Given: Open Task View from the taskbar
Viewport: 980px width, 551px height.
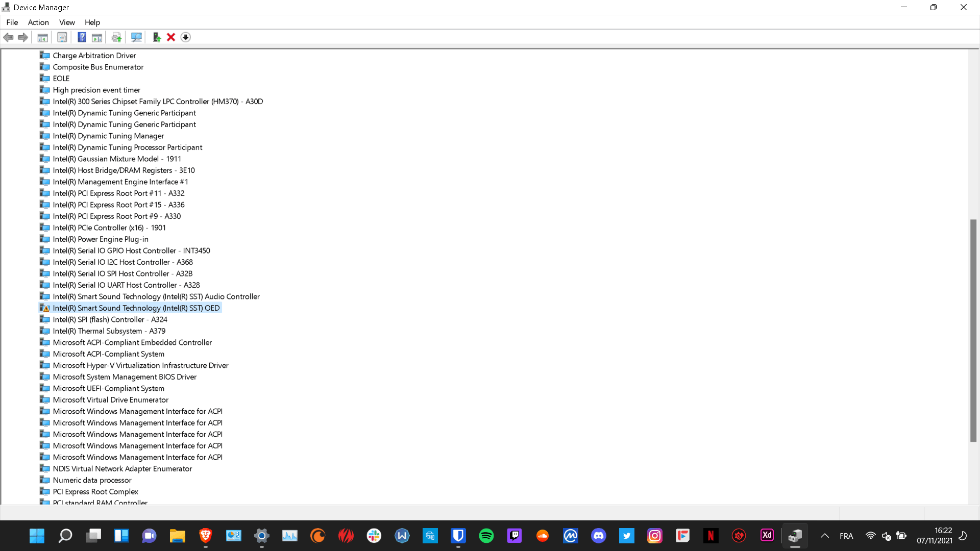Looking at the screenshot, I should click(93, 536).
